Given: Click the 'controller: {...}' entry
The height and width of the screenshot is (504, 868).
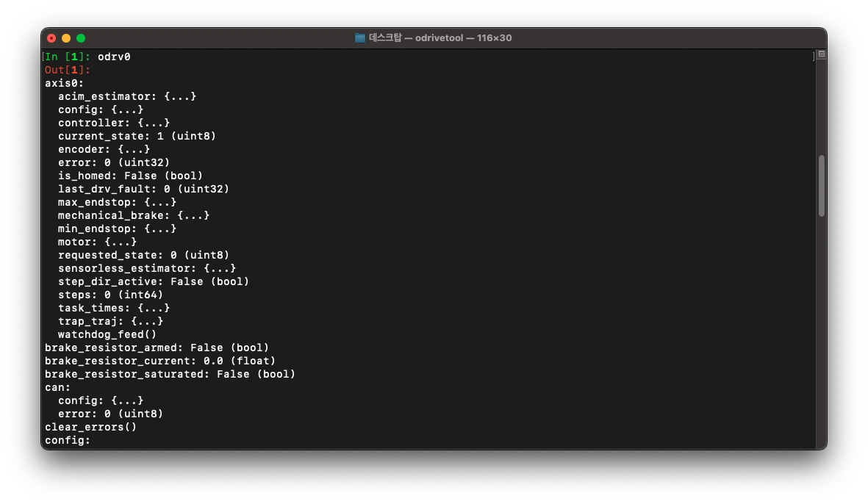Looking at the screenshot, I should click(x=114, y=123).
